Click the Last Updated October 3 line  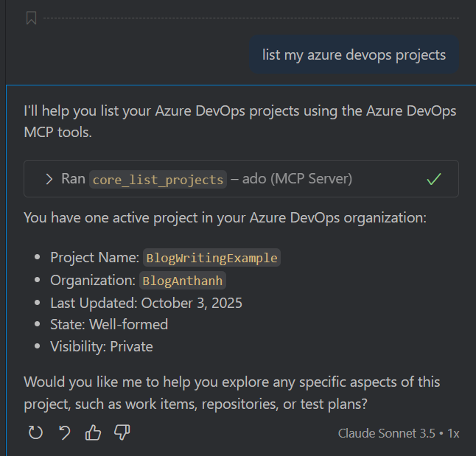pos(146,303)
